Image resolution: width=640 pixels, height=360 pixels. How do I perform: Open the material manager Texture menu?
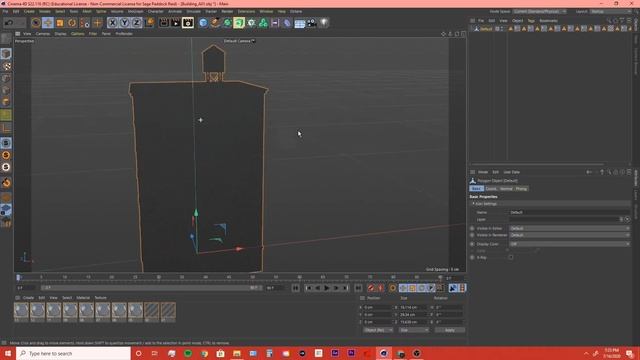click(x=100, y=298)
